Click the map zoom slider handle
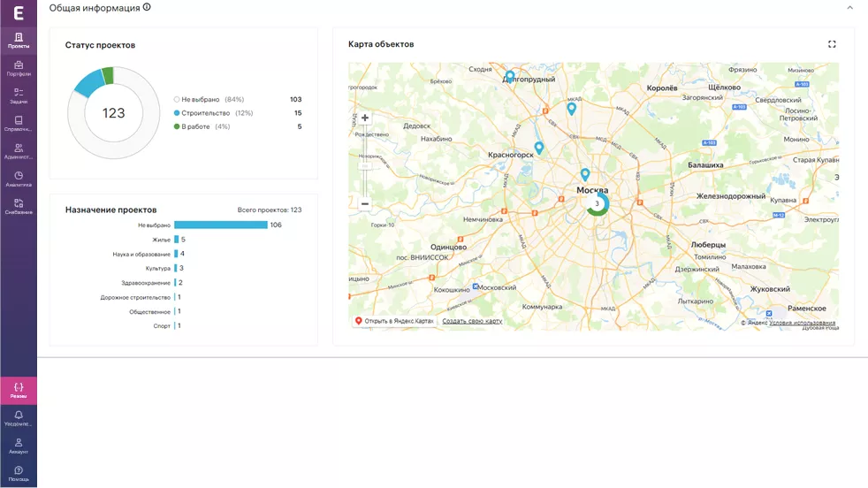Image resolution: width=868 pixels, height=488 pixels. [x=365, y=165]
